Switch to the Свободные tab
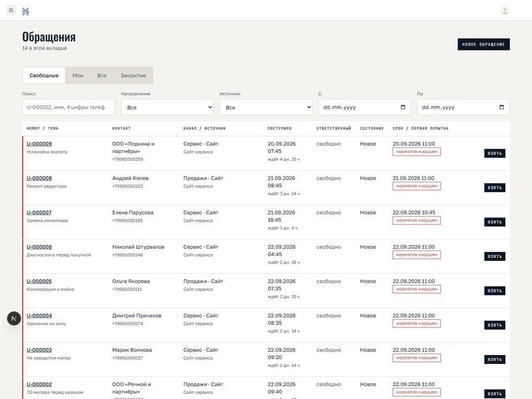Screen dimensions: 532x399 (x=44, y=75)
